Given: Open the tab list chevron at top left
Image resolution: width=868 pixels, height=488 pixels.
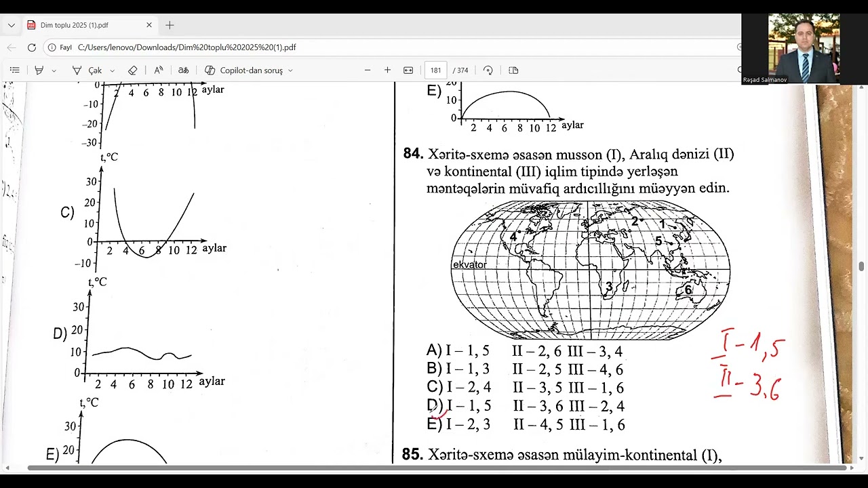Looking at the screenshot, I should (x=11, y=25).
